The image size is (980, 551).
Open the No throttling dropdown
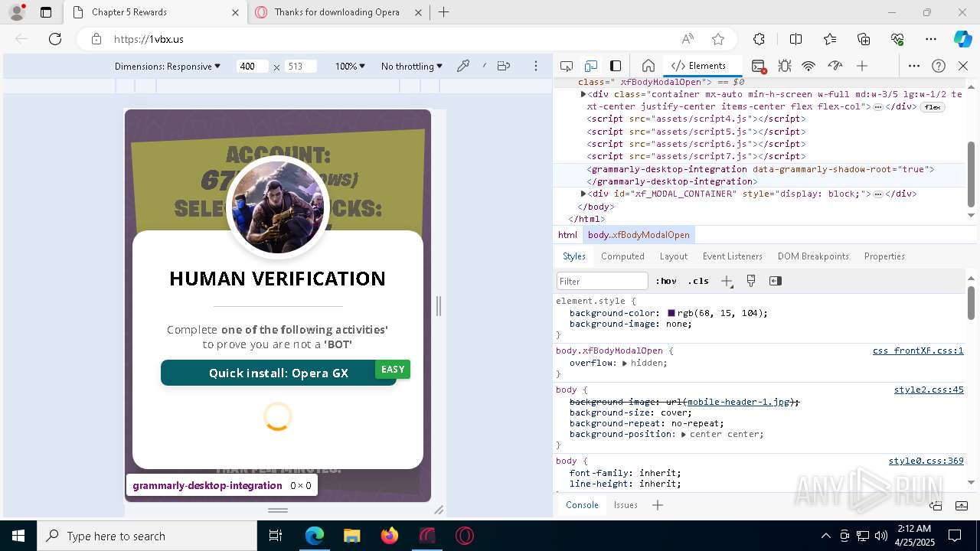[412, 67]
